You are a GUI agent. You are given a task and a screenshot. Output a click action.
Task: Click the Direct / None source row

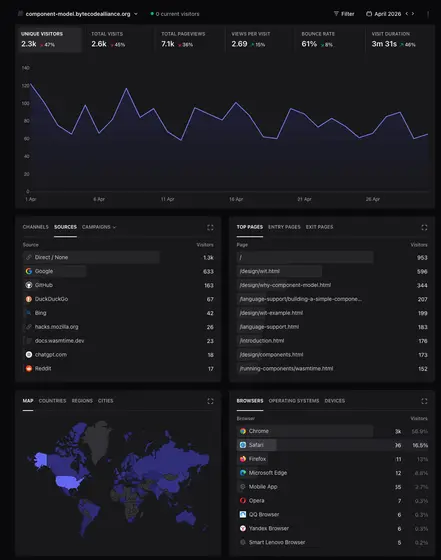coord(118,258)
